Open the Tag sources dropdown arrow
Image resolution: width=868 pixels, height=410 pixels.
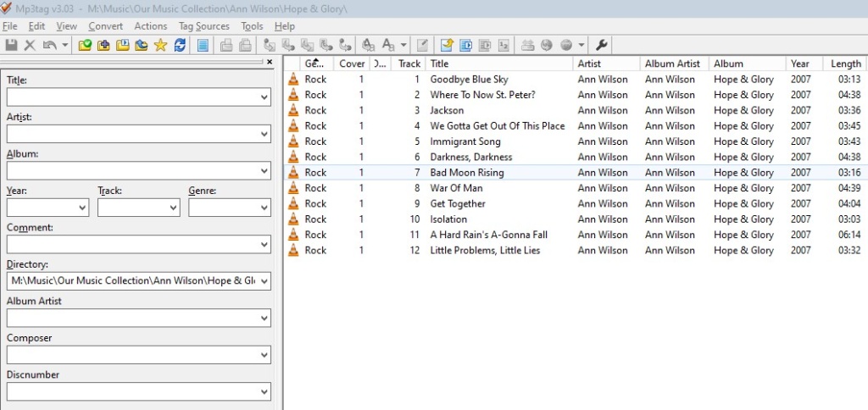pyautogui.click(x=581, y=46)
